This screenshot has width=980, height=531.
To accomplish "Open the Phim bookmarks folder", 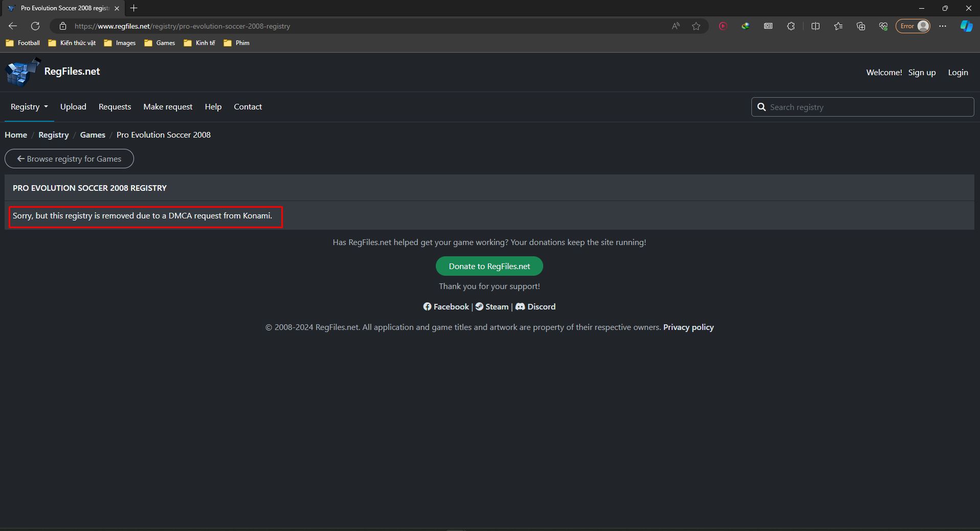I will (236, 43).
